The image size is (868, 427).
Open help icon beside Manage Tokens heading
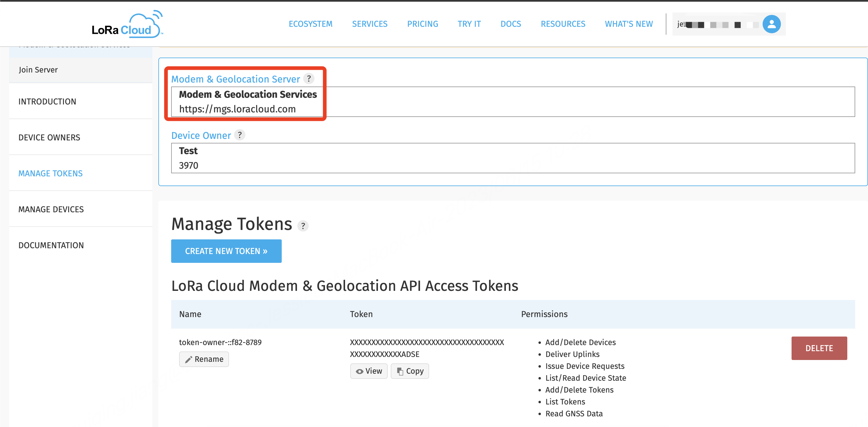click(x=303, y=226)
